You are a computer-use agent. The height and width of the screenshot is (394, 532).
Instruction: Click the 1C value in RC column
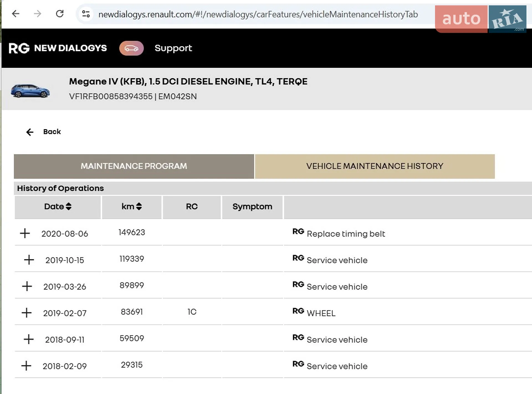point(192,312)
